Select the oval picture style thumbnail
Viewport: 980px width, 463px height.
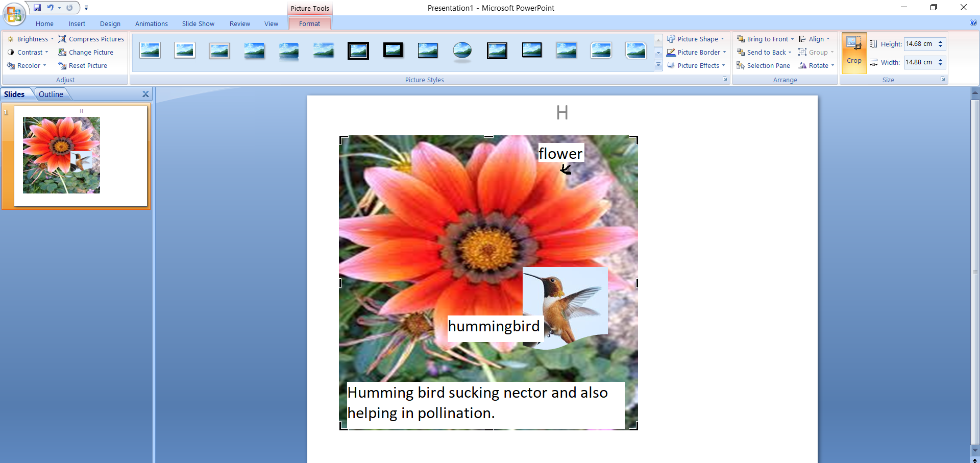click(462, 51)
